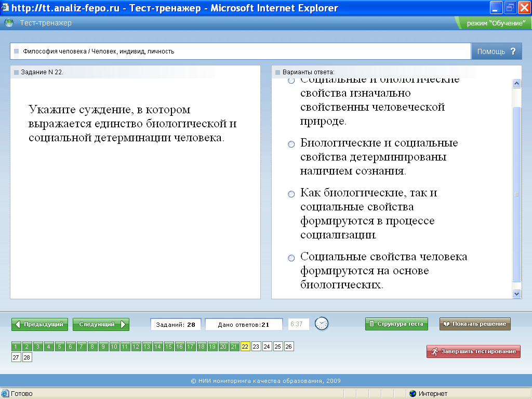Jump to question 1
The width and height of the screenshot is (532, 399).
tap(16, 347)
